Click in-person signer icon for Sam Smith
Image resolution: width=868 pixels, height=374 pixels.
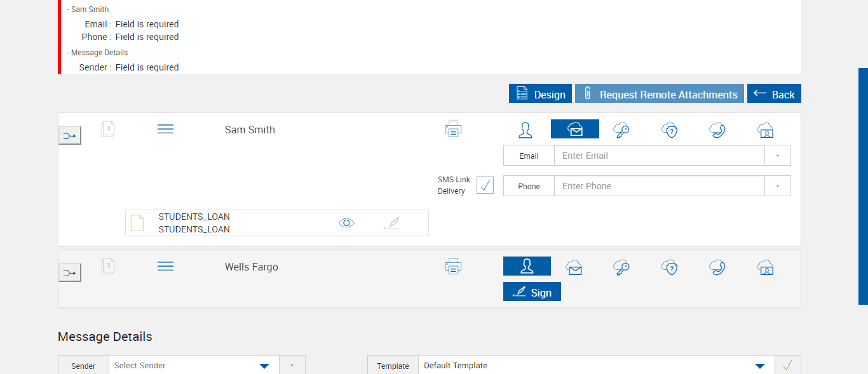tap(526, 130)
